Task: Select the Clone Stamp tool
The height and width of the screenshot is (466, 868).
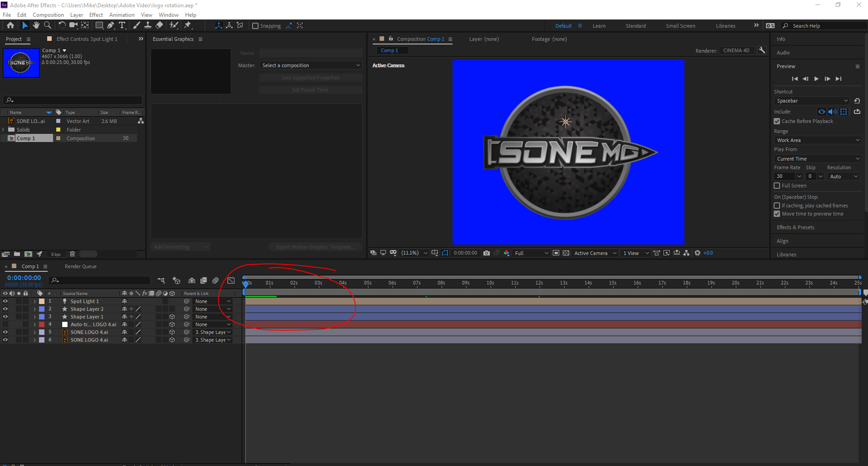Action: pyautogui.click(x=148, y=25)
